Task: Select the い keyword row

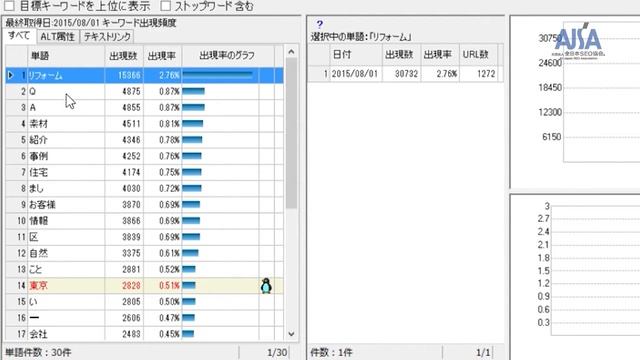Action: click(144, 302)
